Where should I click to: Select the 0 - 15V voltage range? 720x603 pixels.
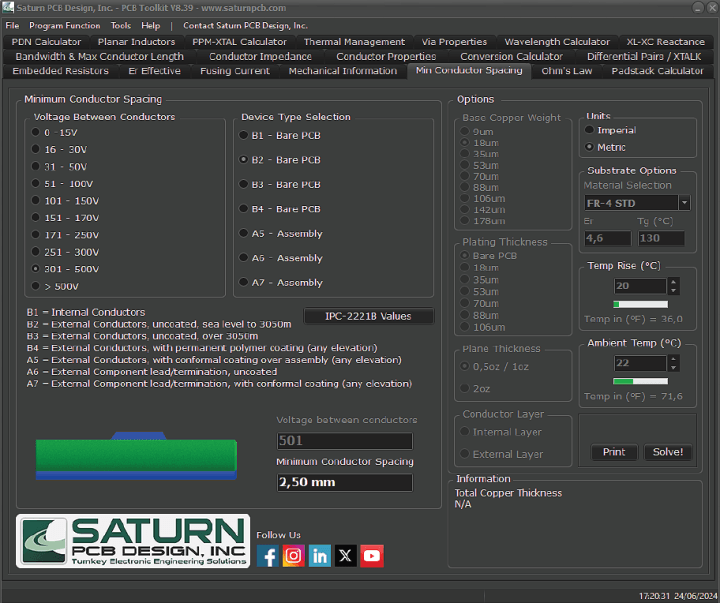tap(55, 133)
